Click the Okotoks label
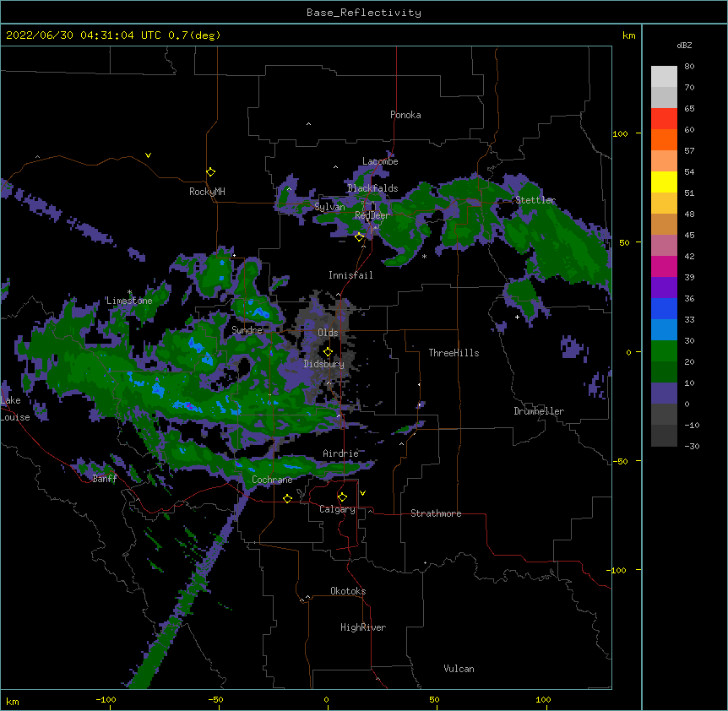Screen dimensions: 728x711 [348, 591]
